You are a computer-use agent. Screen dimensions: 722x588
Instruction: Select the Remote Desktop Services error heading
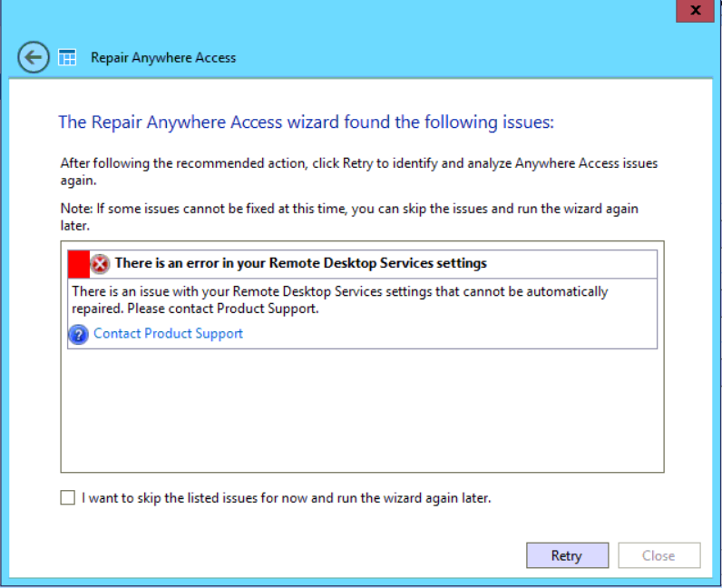coord(300,263)
